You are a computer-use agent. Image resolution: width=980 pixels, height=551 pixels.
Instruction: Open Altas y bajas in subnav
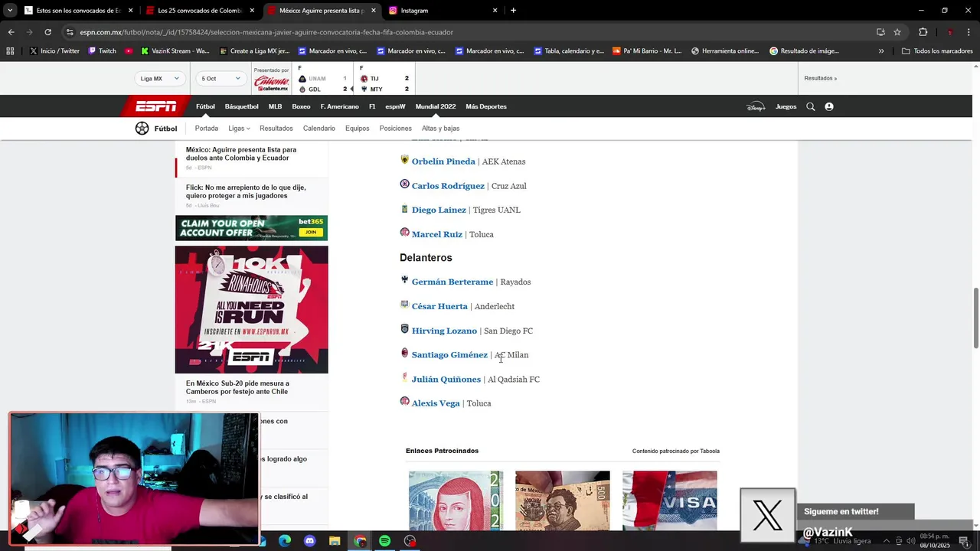[x=440, y=129]
